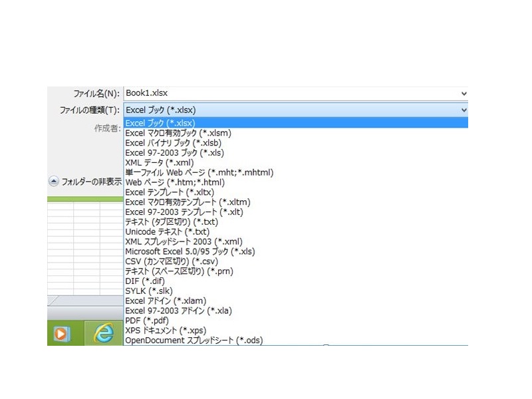The width and height of the screenshot is (532, 399).
Task: Select PDF (*.pdf) format
Action: pyautogui.click(x=147, y=321)
